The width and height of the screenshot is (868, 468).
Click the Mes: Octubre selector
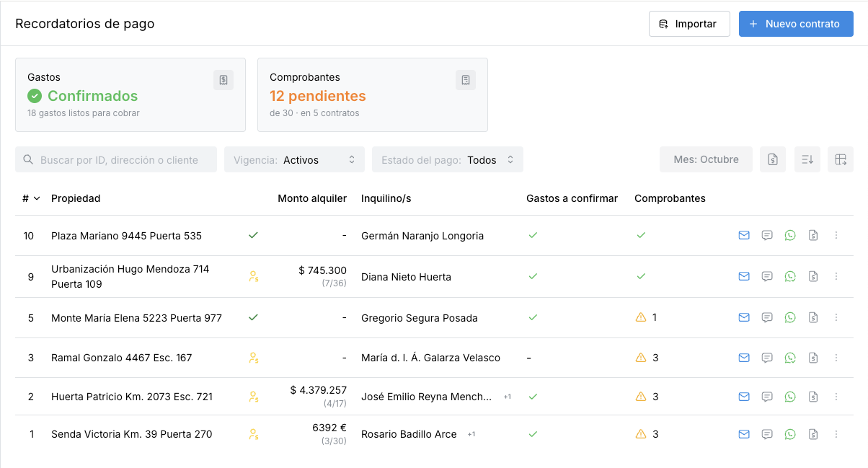click(x=706, y=159)
